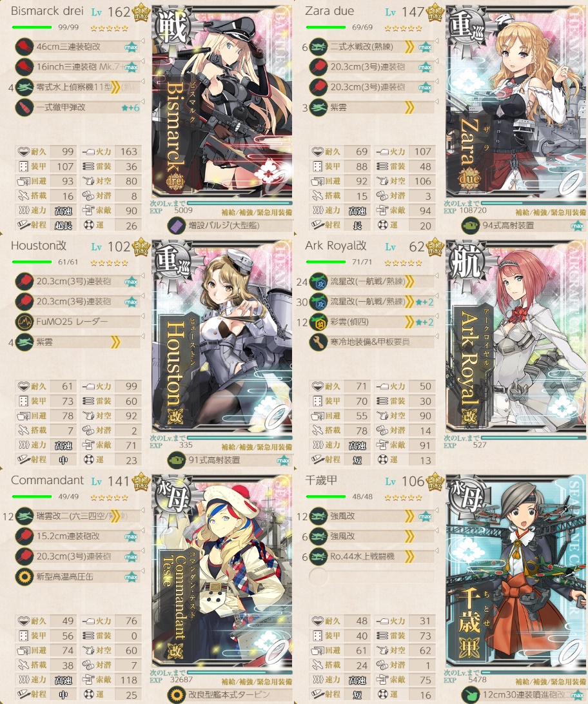Click the Bismarck drei ship card image
Screen dimensions: 588x704
pos(222,102)
